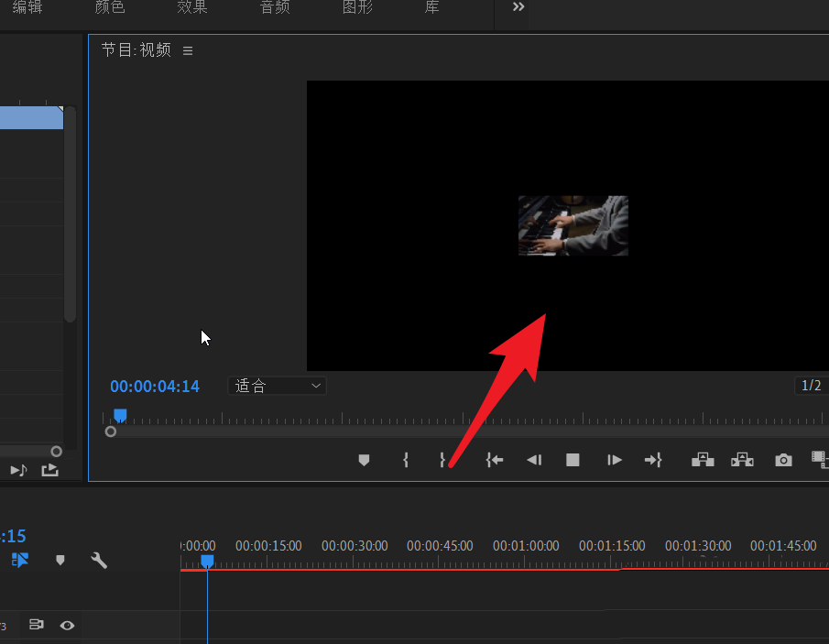Open timeline display settings wrench
Image resolution: width=829 pixels, height=644 pixels.
click(x=99, y=560)
